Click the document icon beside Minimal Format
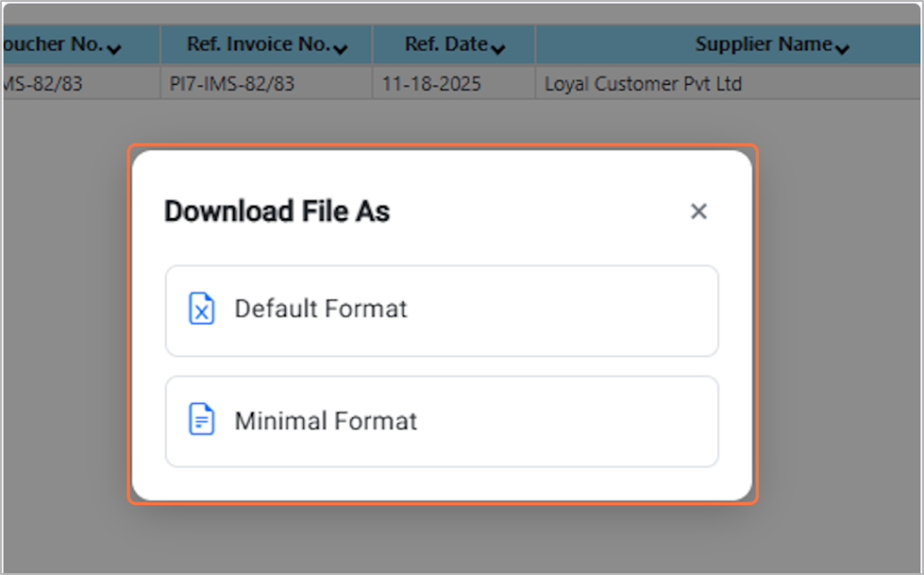The image size is (924, 575). tap(202, 420)
